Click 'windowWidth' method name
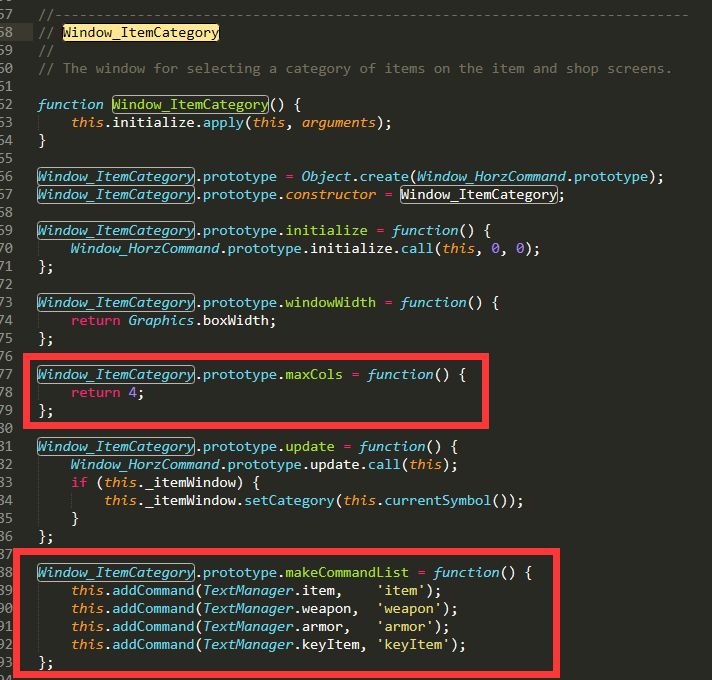 click(331, 303)
